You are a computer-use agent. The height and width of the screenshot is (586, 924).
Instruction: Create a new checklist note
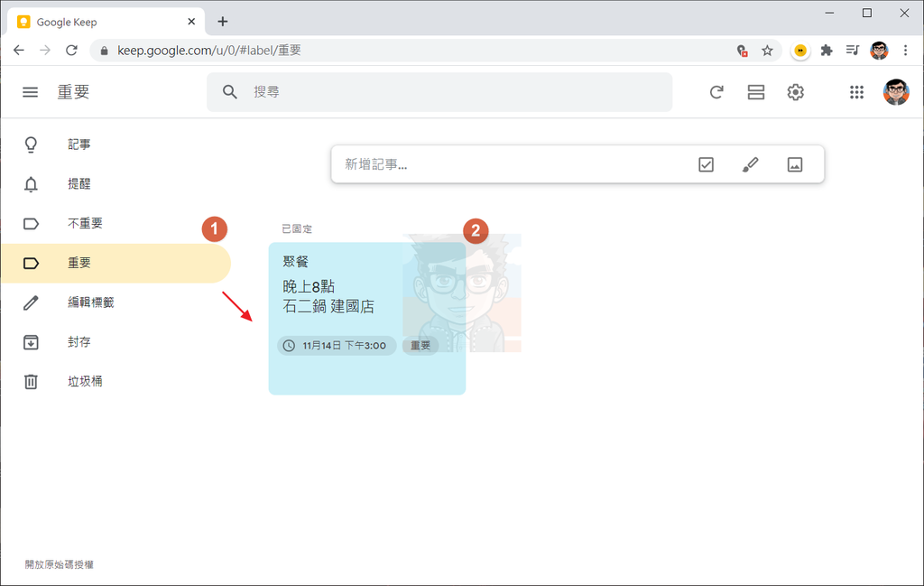[706, 164]
